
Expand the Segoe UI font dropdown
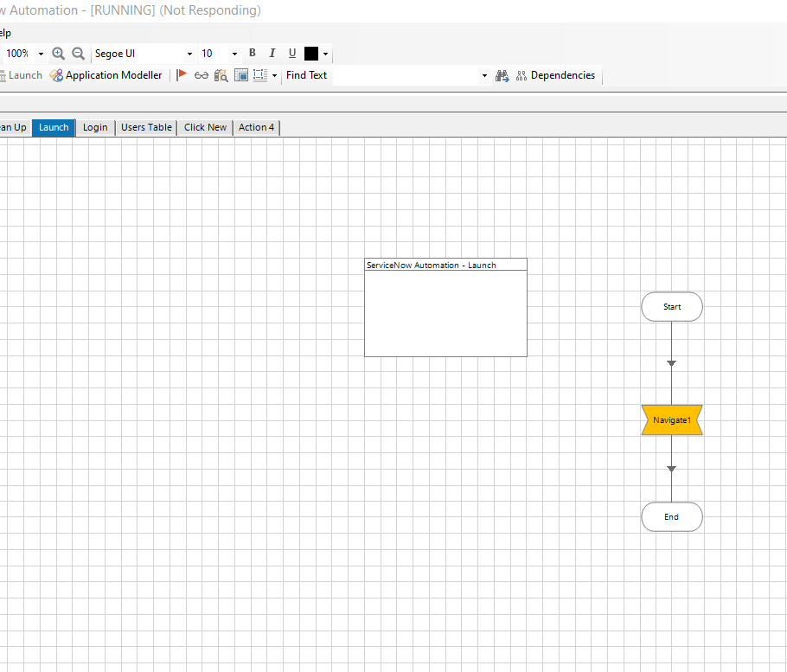point(189,54)
